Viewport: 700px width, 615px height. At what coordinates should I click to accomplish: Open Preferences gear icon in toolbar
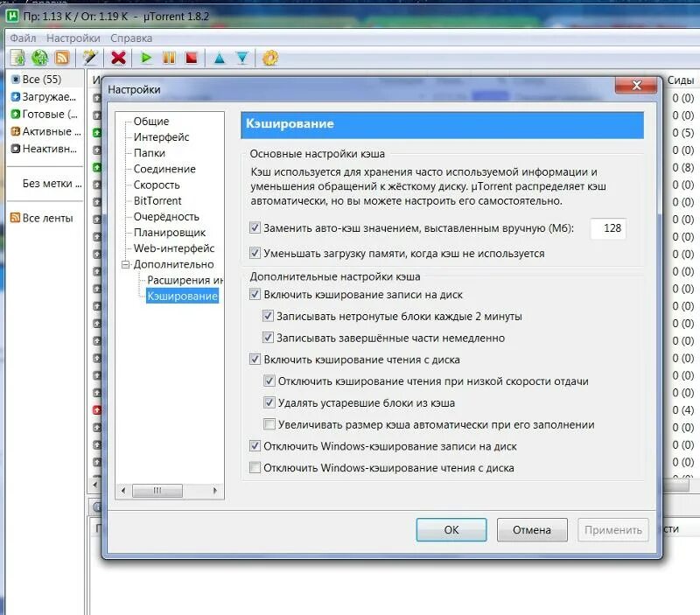click(x=270, y=58)
